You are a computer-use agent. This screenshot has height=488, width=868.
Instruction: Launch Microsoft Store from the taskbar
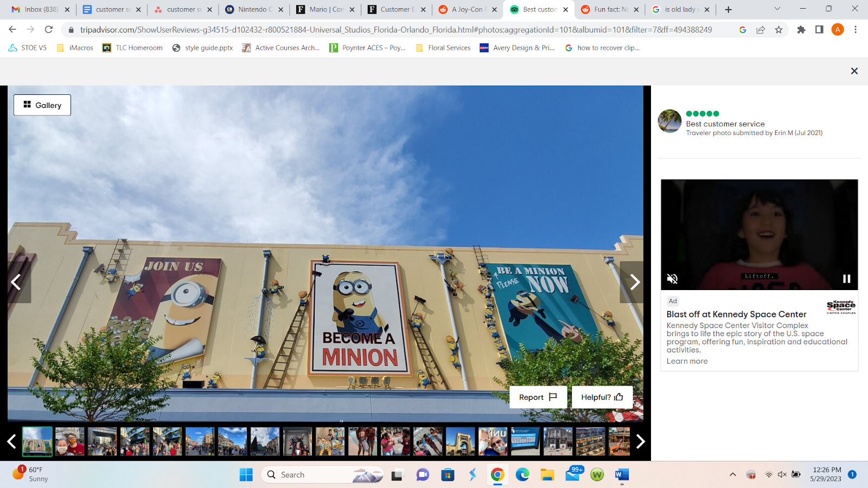click(448, 475)
